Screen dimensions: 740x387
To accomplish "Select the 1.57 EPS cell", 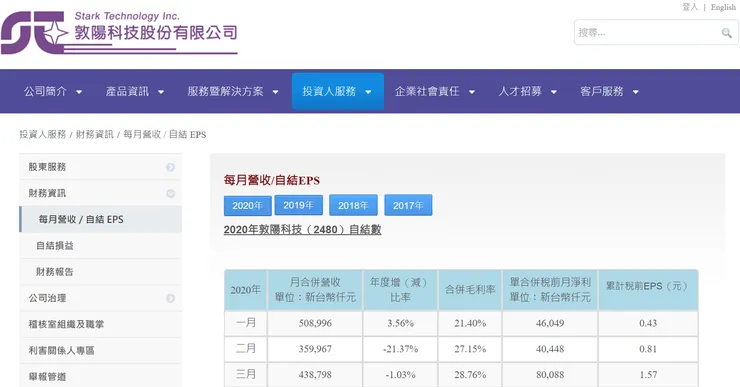I will pyautogui.click(x=648, y=375).
